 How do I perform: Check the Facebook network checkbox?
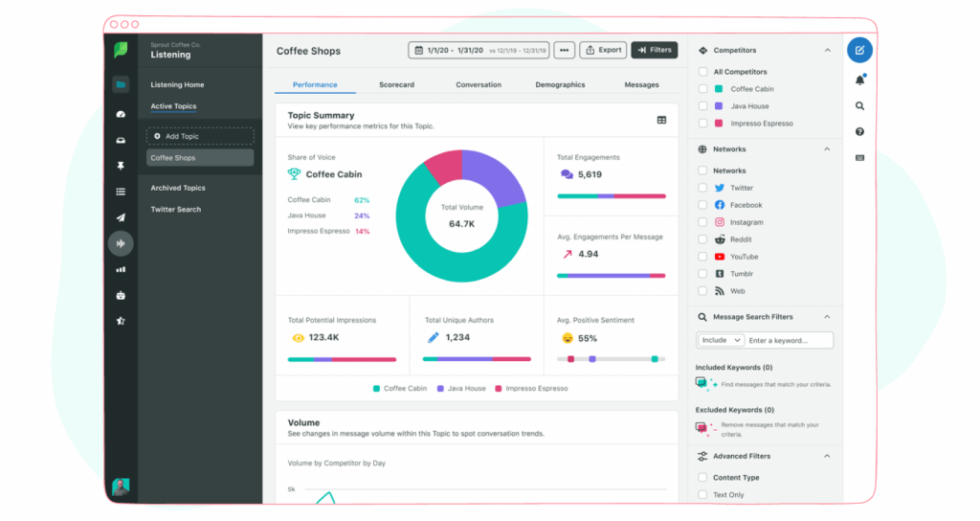click(702, 205)
